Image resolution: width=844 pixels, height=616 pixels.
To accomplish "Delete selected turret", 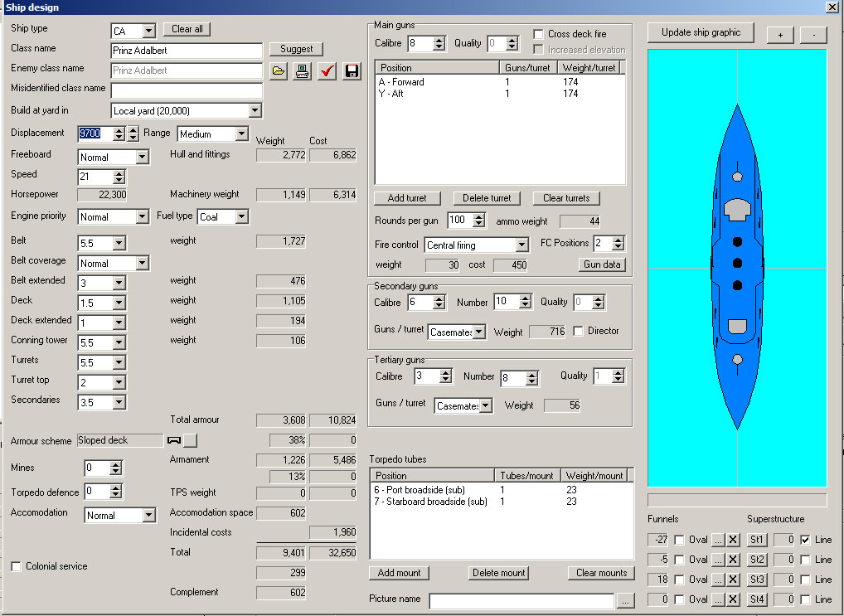I will pyautogui.click(x=487, y=198).
